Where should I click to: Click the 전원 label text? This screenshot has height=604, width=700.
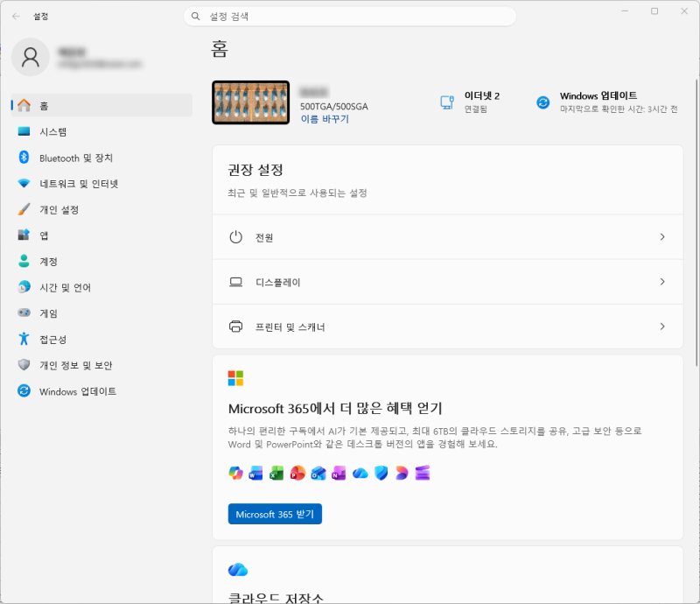pyautogui.click(x=264, y=238)
